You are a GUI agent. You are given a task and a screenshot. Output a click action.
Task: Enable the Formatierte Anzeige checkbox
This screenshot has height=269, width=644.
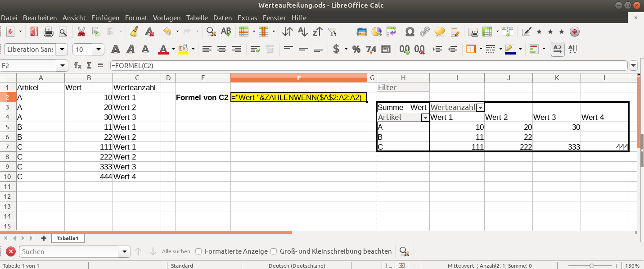(x=198, y=251)
